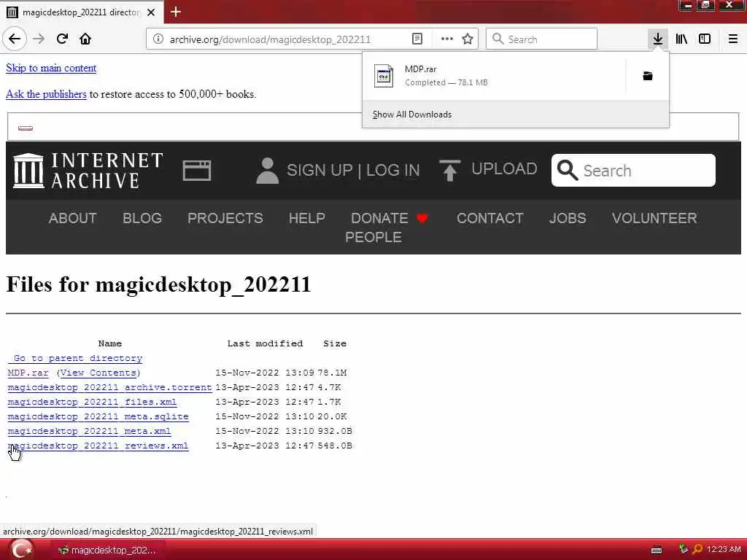Go back with the browser back arrow

click(15, 39)
